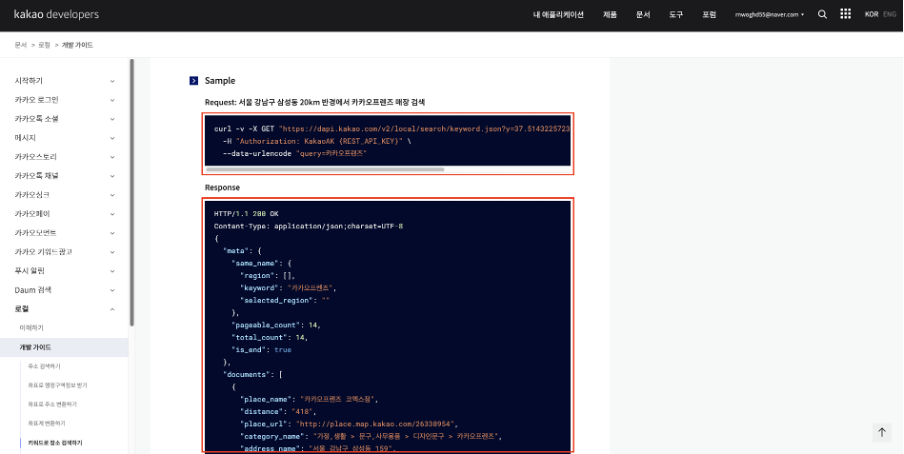Viewport: 904px width, 454px height.
Task: Click the sidebar vertical scrollbar thumb
Action: (131, 192)
